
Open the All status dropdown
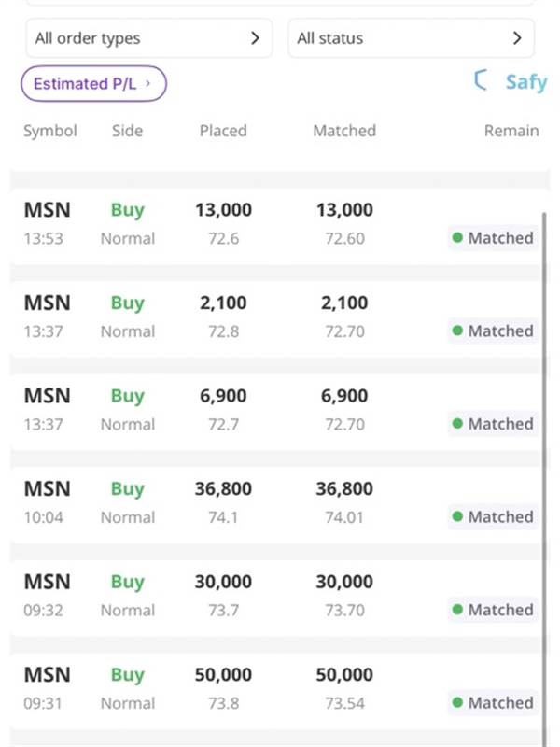[411, 38]
